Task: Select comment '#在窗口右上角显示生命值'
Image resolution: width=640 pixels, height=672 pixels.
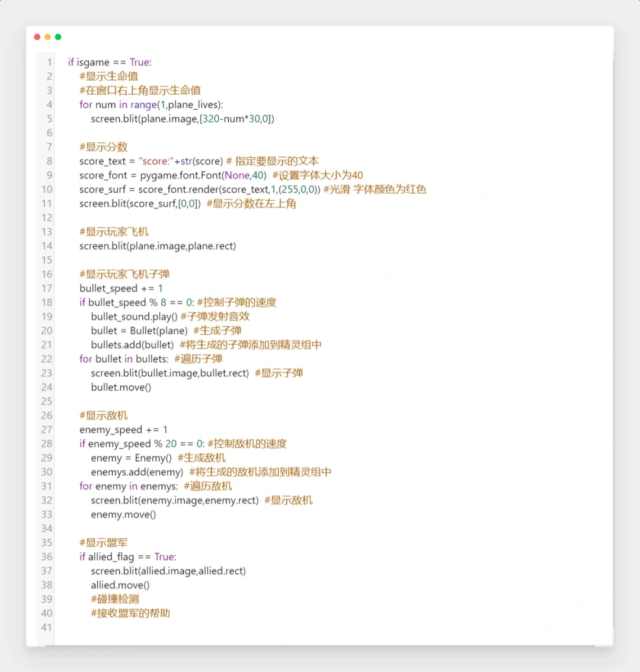Action: 140,91
